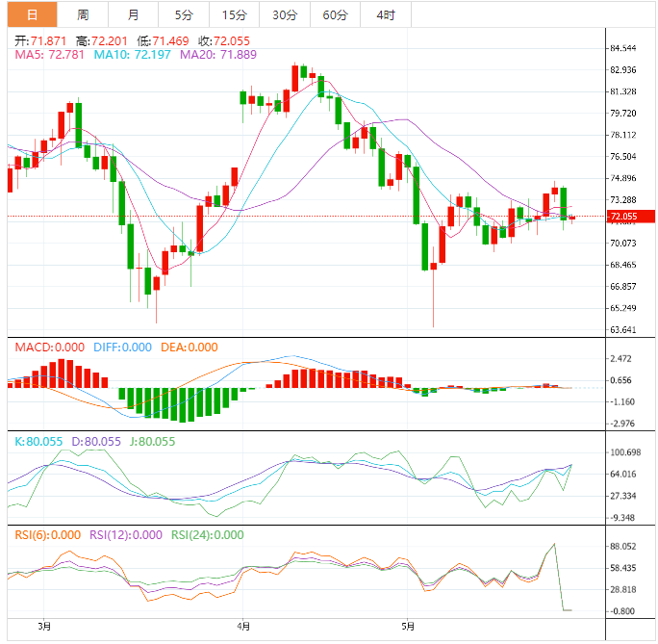The image size is (658, 644).
Task: Click the K:80.055 KDJ label
Action: (x=38, y=442)
